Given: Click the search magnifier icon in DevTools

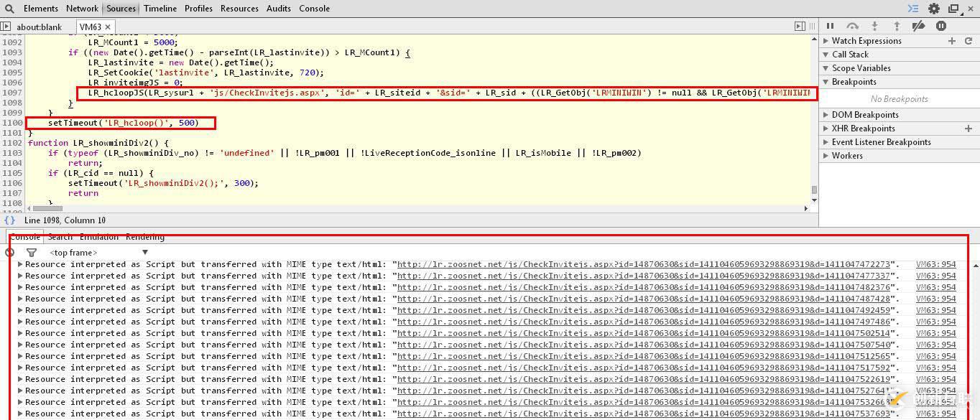Looking at the screenshot, I should (x=9, y=9).
